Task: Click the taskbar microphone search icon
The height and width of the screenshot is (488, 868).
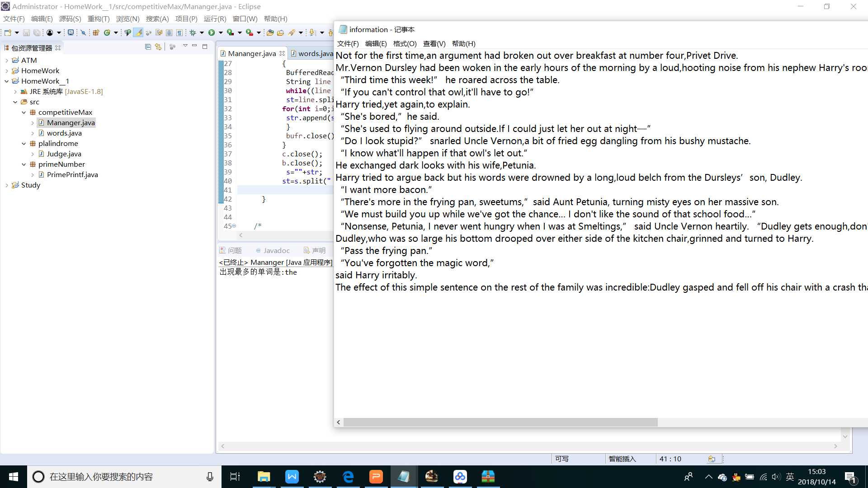Action: pyautogui.click(x=210, y=477)
